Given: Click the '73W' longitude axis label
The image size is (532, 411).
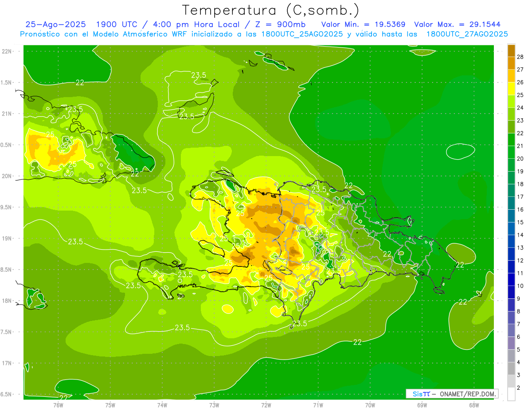Looking at the screenshot, I should pyautogui.click(x=214, y=405).
